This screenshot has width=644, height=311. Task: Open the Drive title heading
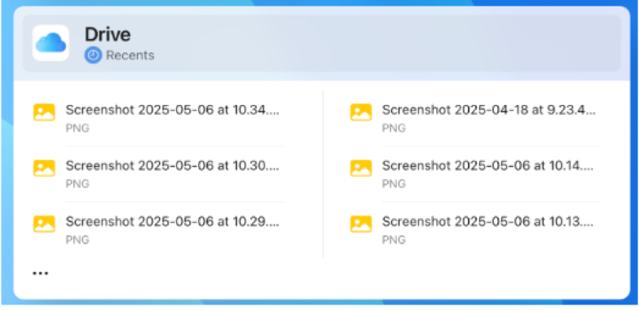click(x=108, y=34)
